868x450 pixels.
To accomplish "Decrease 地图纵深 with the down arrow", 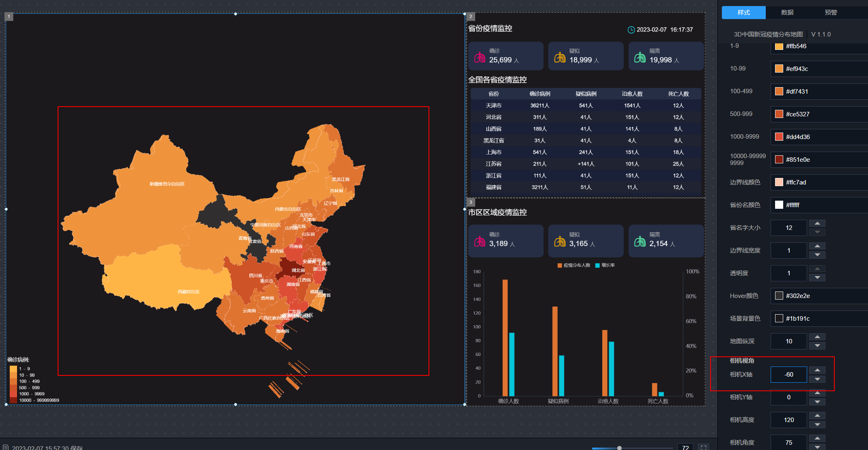I will coord(817,346).
